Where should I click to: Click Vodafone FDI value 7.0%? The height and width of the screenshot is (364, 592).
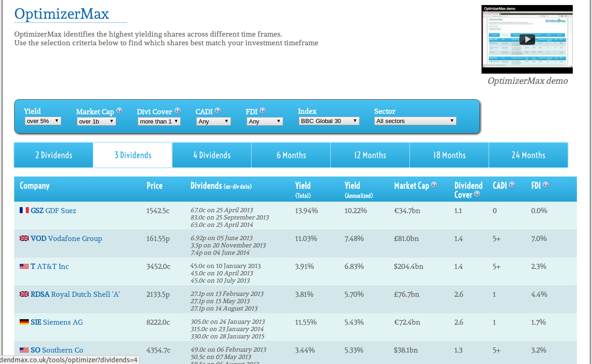pos(539,238)
